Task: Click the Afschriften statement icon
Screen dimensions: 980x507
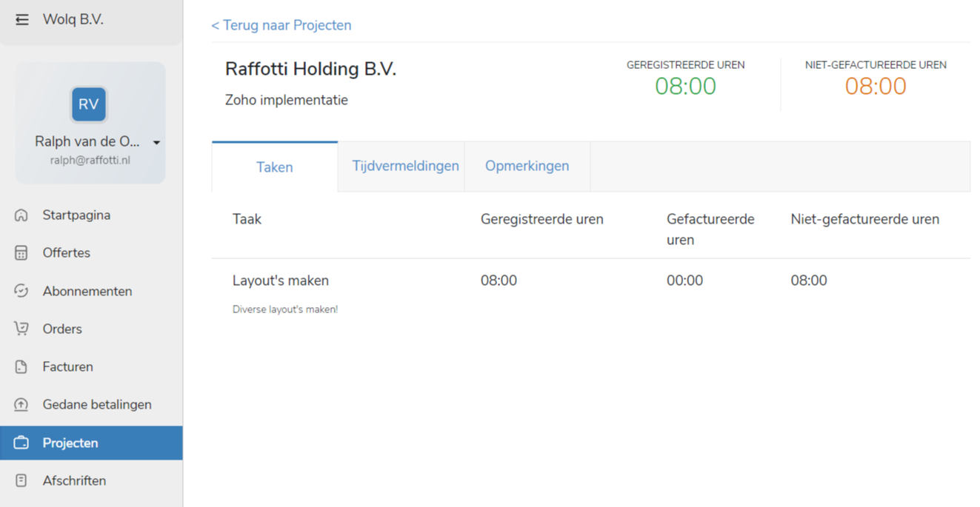Action: point(21,480)
